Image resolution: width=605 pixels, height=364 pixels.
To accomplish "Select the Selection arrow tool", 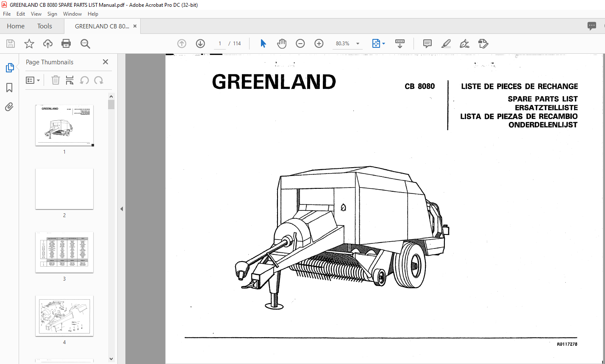I will [263, 44].
